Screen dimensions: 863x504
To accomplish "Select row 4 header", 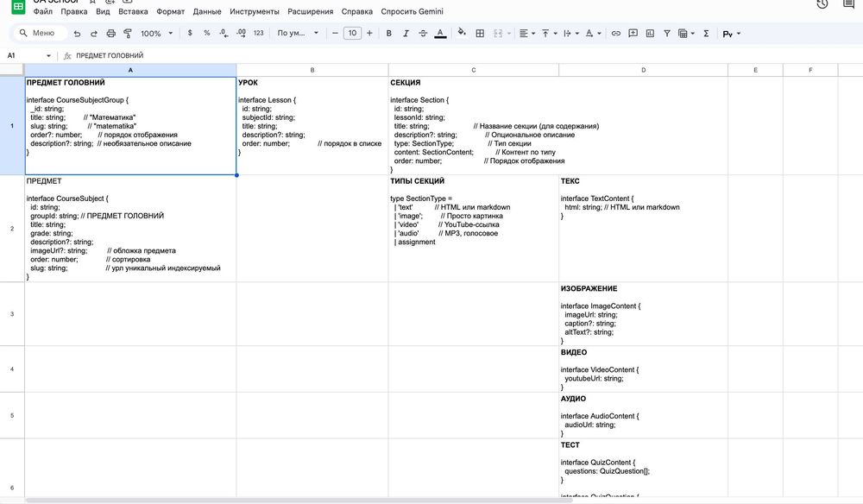I will click(12, 369).
